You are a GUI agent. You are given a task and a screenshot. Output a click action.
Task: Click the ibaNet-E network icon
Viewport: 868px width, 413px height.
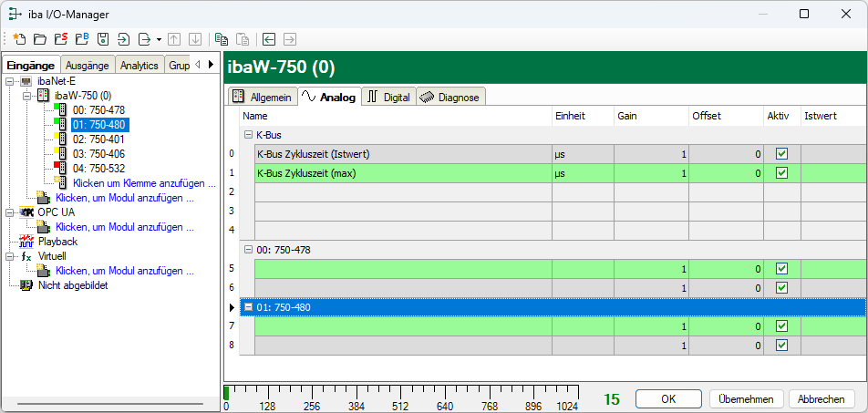pyautogui.click(x=26, y=81)
